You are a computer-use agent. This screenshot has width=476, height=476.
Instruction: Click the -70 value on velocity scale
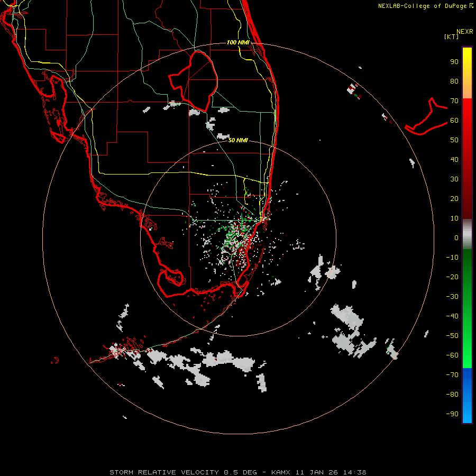452,375
